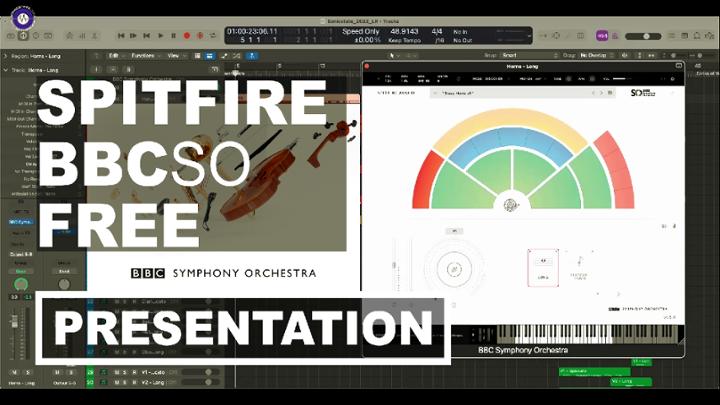Record-enable the V2 - Long track

point(134,382)
